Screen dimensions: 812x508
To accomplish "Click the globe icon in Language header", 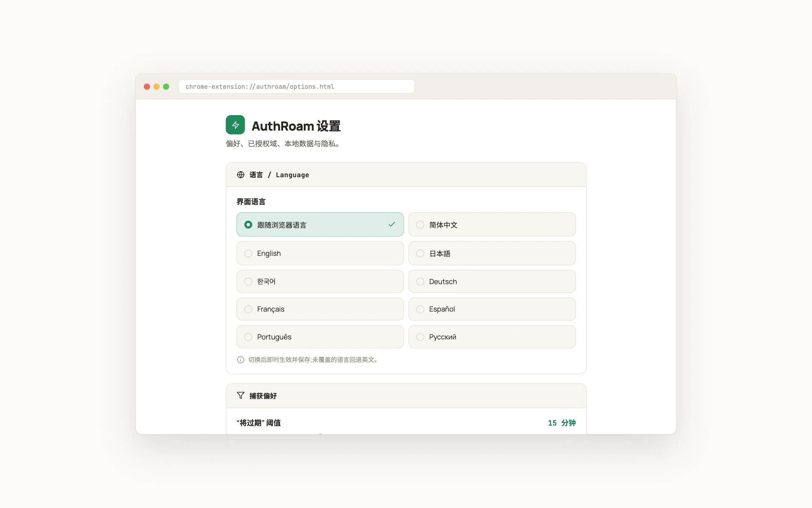I will coord(241,175).
